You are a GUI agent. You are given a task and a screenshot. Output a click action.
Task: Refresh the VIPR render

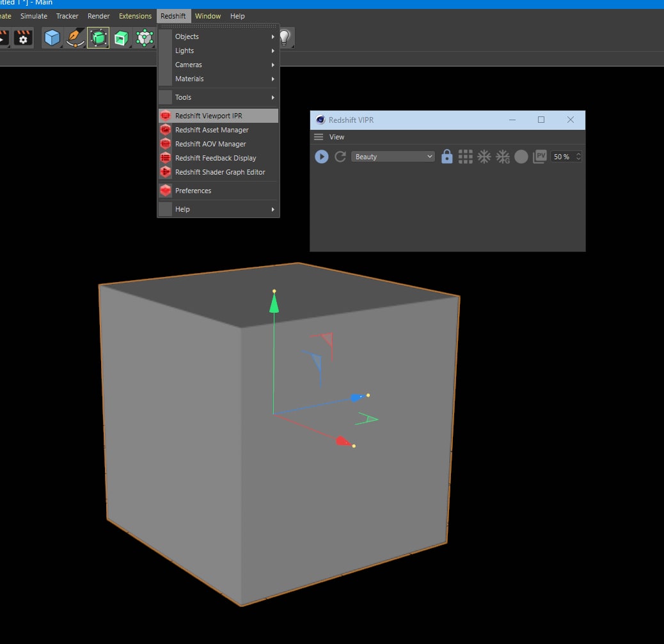pyautogui.click(x=340, y=157)
